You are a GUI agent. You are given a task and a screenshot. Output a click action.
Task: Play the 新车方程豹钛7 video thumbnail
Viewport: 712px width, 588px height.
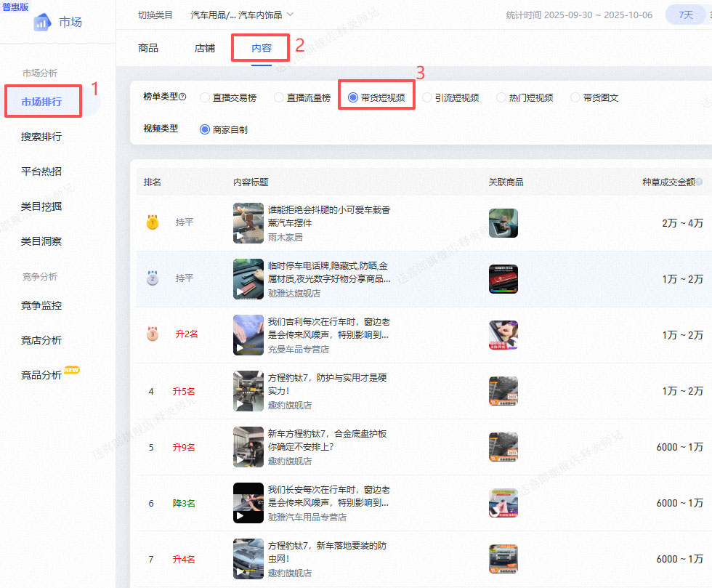[x=248, y=447]
